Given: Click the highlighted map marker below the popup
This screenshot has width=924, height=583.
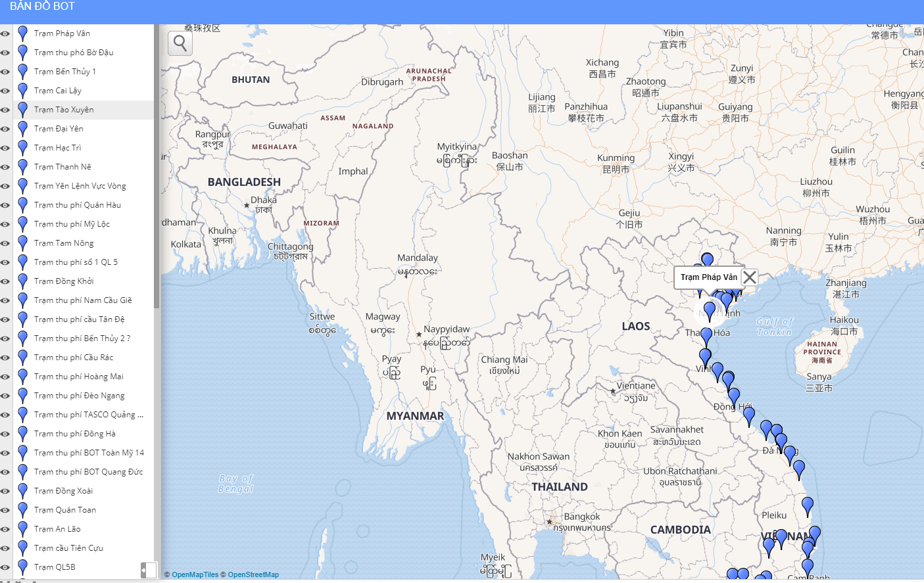Looking at the screenshot, I should click(710, 310).
